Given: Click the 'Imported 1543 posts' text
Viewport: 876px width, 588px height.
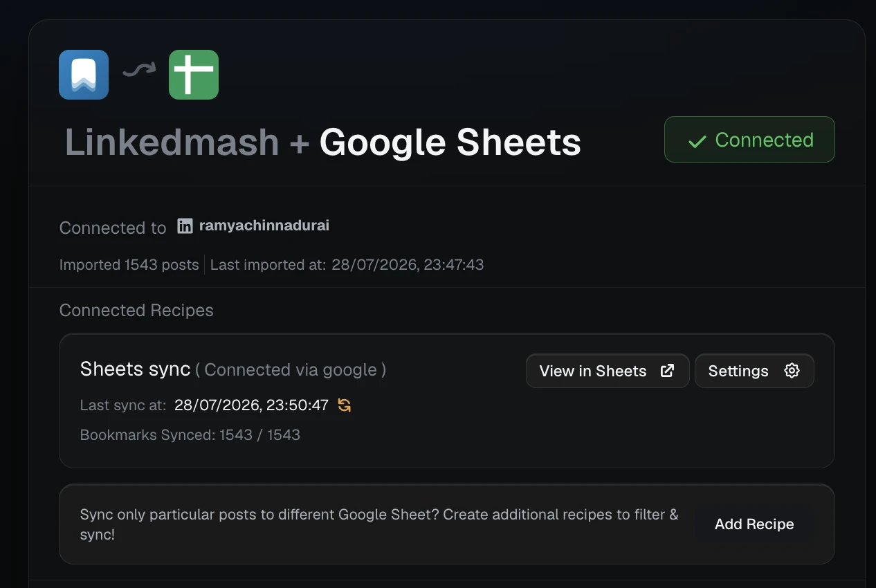Looking at the screenshot, I should click(x=129, y=264).
